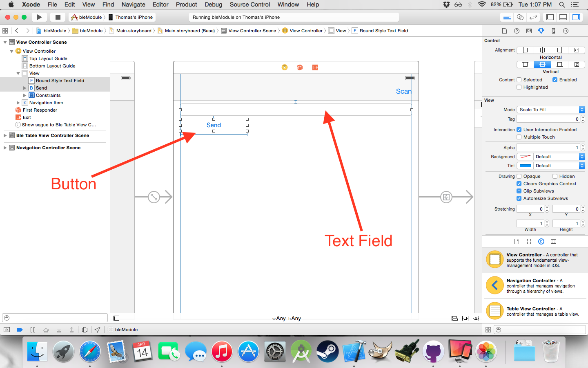Open the Size inspector
This screenshot has height=368, width=588.
coord(553,31)
